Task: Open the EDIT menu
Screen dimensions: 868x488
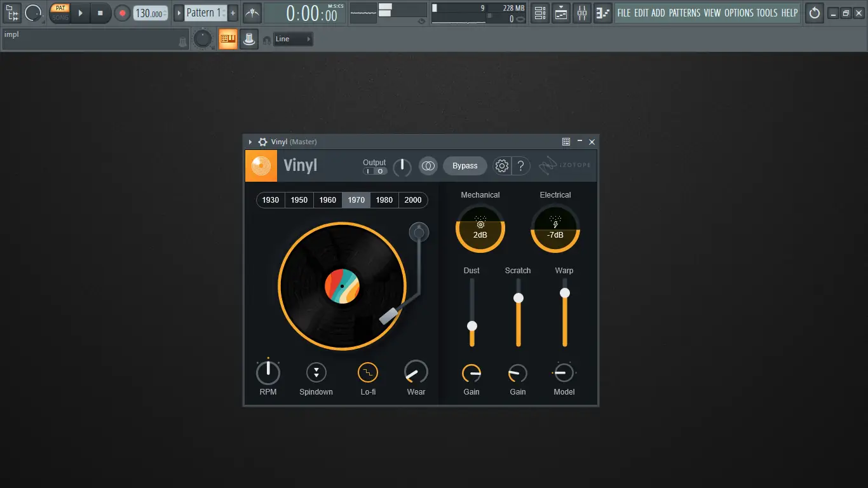Action: click(641, 13)
